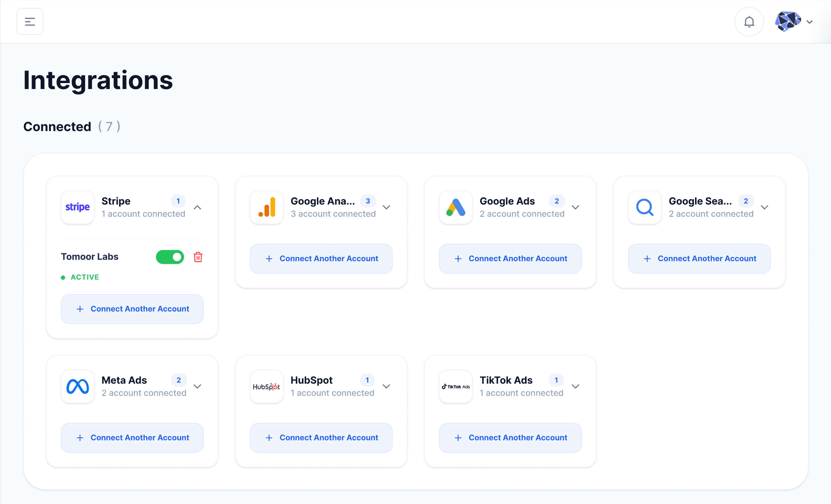Connect another HubSpot account
The height and width of the screenshot is (504, 831).
[321, 437]
